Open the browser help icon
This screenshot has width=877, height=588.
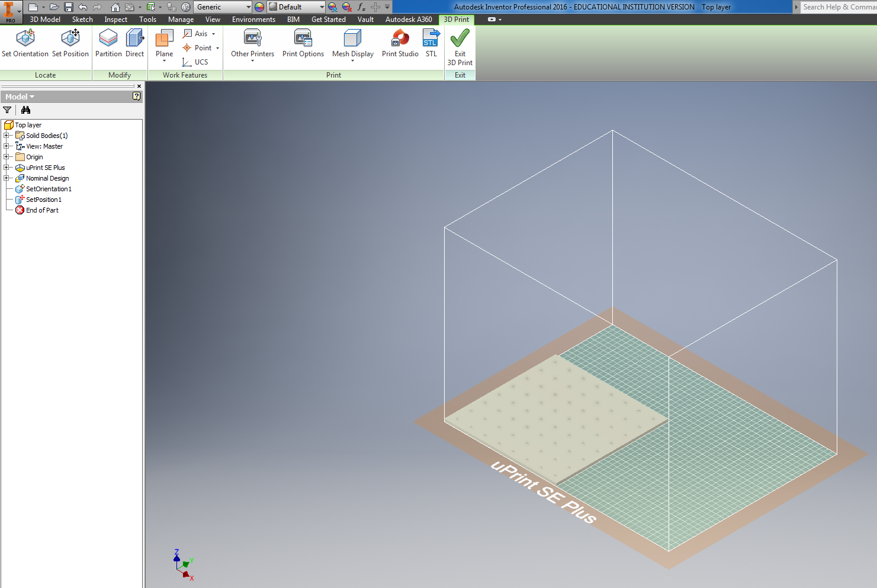click(x=137, y=97)
